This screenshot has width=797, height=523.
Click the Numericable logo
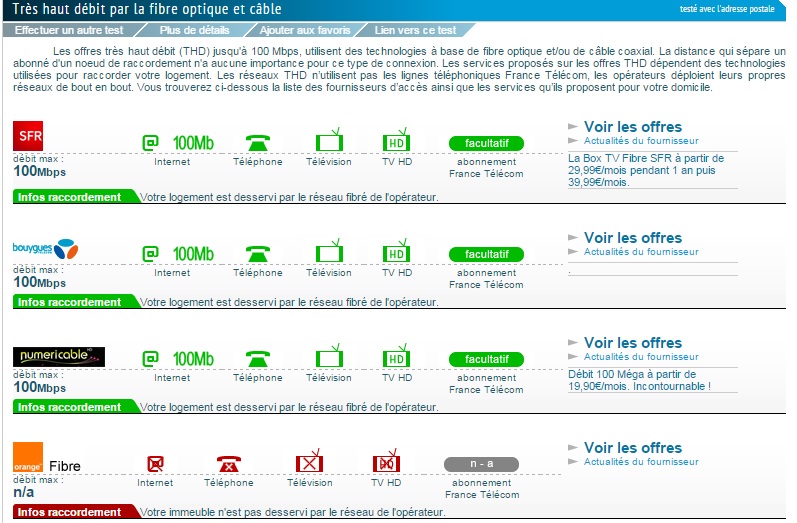pyautogui.click(x=59, y=356)
